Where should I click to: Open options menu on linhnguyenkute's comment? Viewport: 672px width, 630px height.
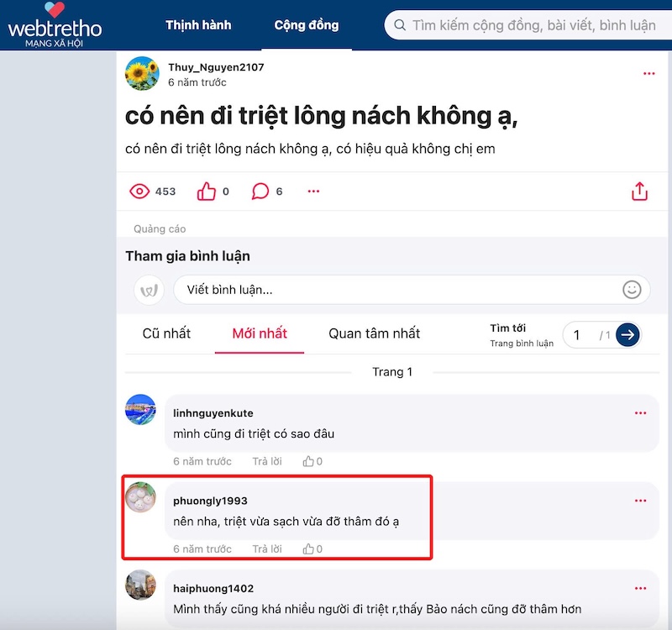pyautogui.click(x=642, y=412)
